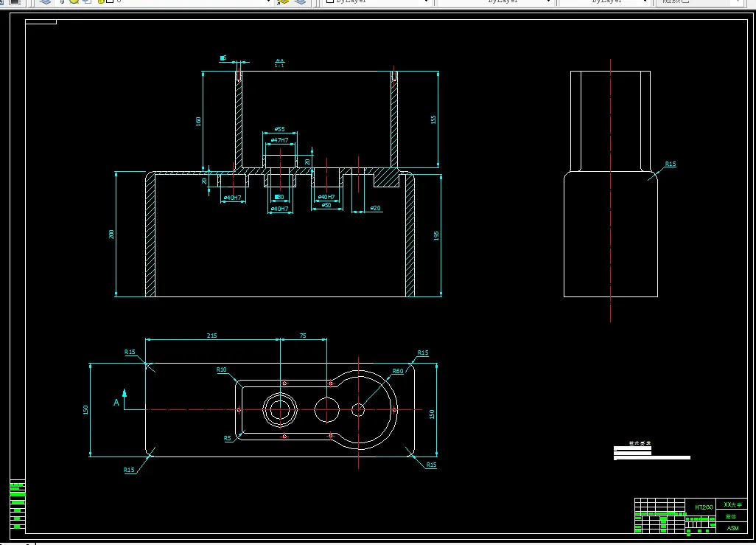Toggle the lock icon for layer 0

coord(99,2)
